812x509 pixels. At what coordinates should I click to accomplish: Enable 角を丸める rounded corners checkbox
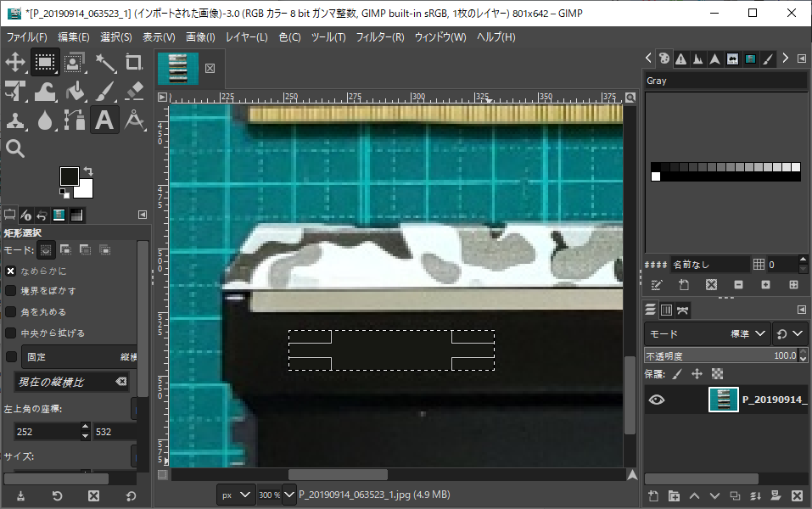point(10,311)
